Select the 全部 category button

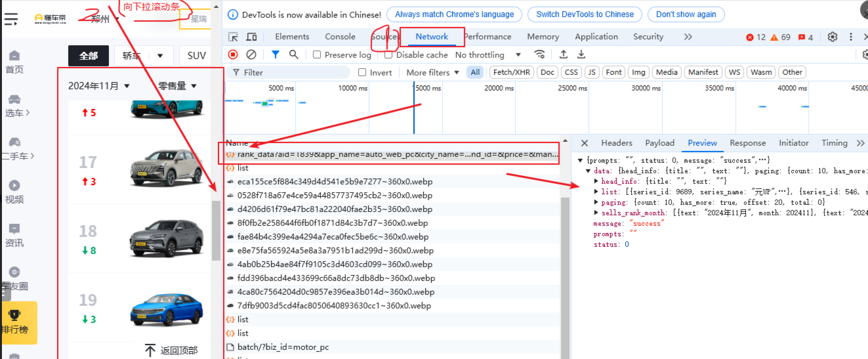click(x=89, y=56)
